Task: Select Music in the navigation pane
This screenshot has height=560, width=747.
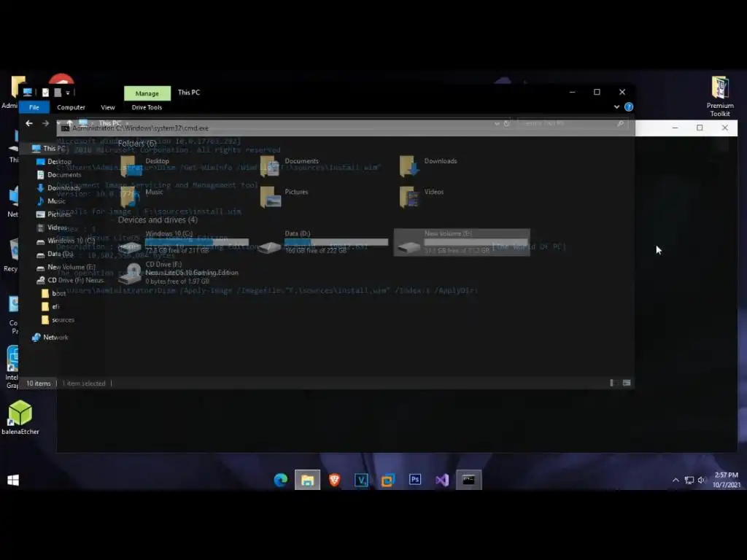Action: point(51,201)
